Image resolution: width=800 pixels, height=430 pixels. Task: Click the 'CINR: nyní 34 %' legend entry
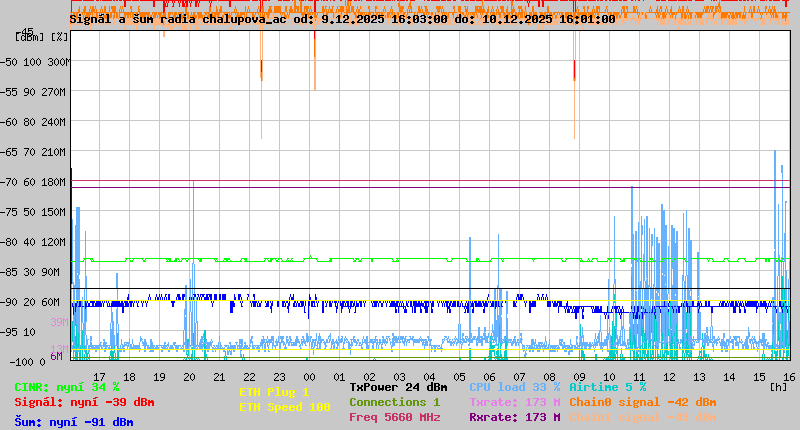coord(67,387)
